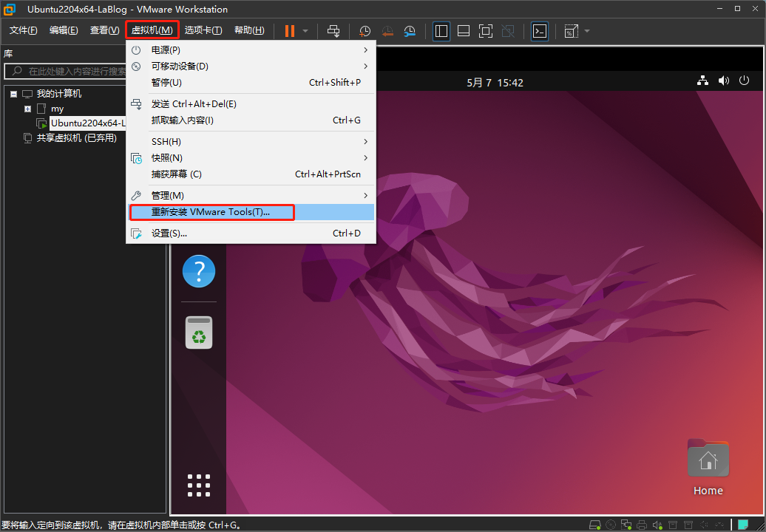
Task: Open the teal message log icon
Action: click(x=743, y=525)
